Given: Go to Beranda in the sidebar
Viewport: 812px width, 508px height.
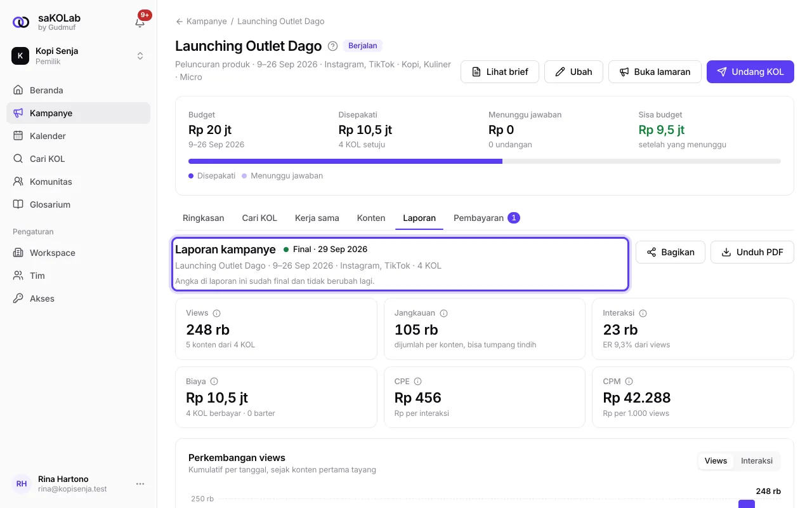Looking at the screenshot, I should point(79,90).
